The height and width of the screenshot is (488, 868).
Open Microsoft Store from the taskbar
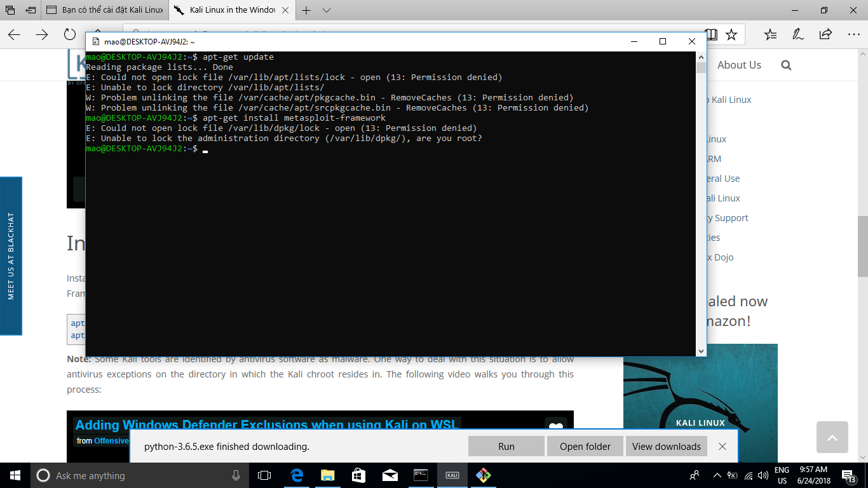[x=358, y=475]
